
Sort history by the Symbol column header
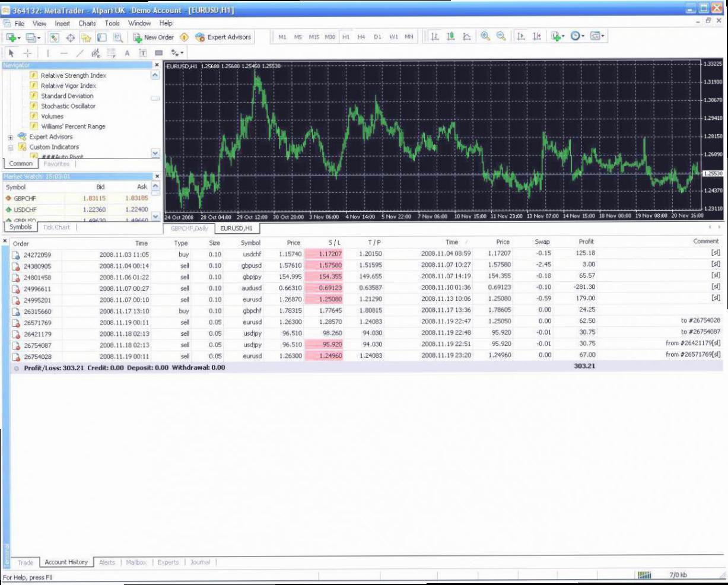[250, 243]
